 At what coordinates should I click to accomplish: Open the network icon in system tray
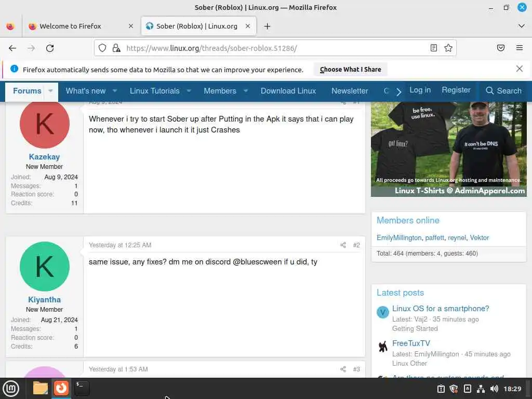pyautogui.click(x=481, y=389)
